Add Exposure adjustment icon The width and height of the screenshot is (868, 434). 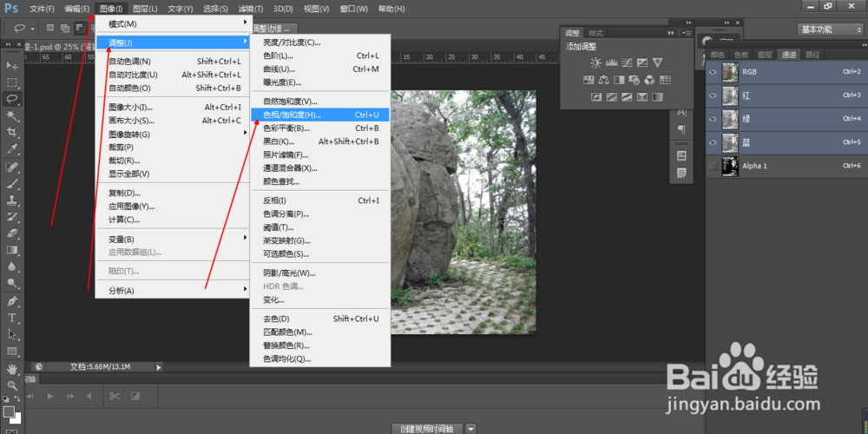click(642, 62)
